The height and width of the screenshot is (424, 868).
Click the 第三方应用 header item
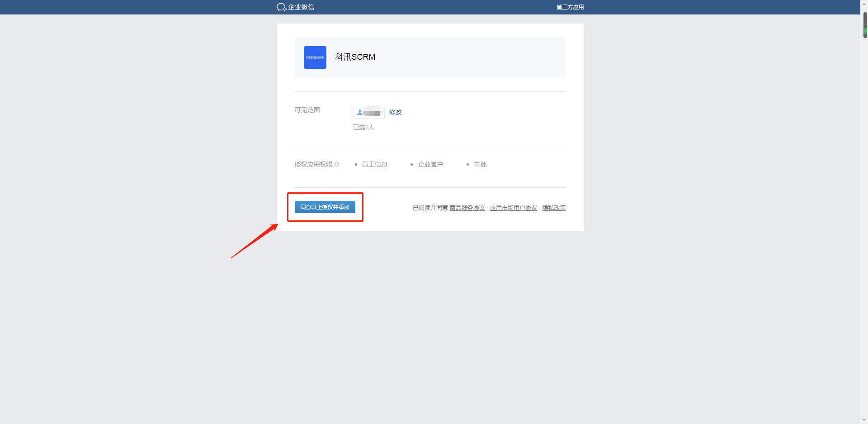pyautogui.click(x=569, y=7)
